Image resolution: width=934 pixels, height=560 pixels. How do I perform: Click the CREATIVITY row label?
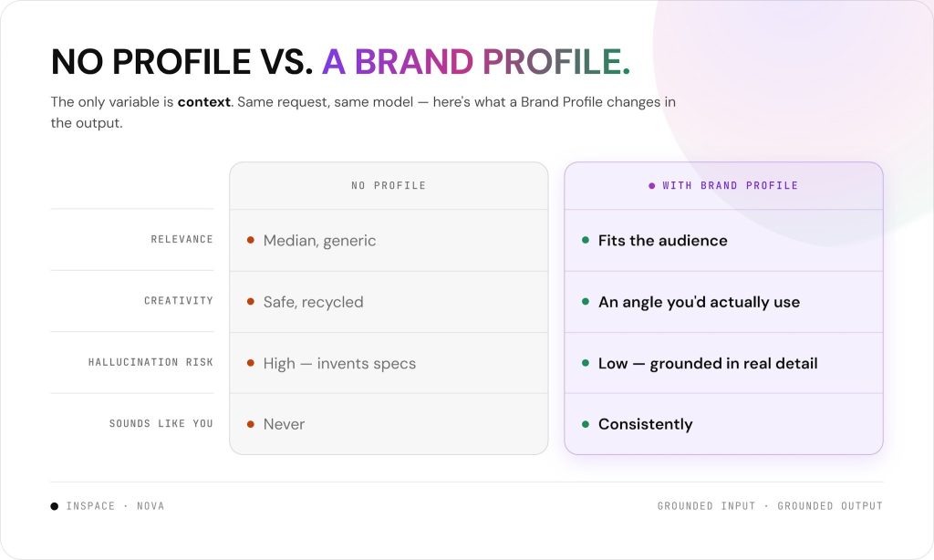click(179, 300)
